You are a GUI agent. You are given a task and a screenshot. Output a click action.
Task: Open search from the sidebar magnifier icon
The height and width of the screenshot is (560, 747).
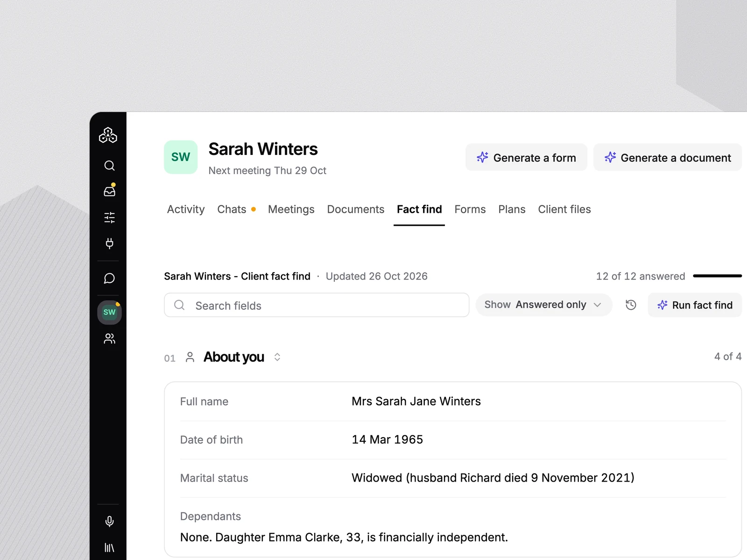click(x=109, y=166)
